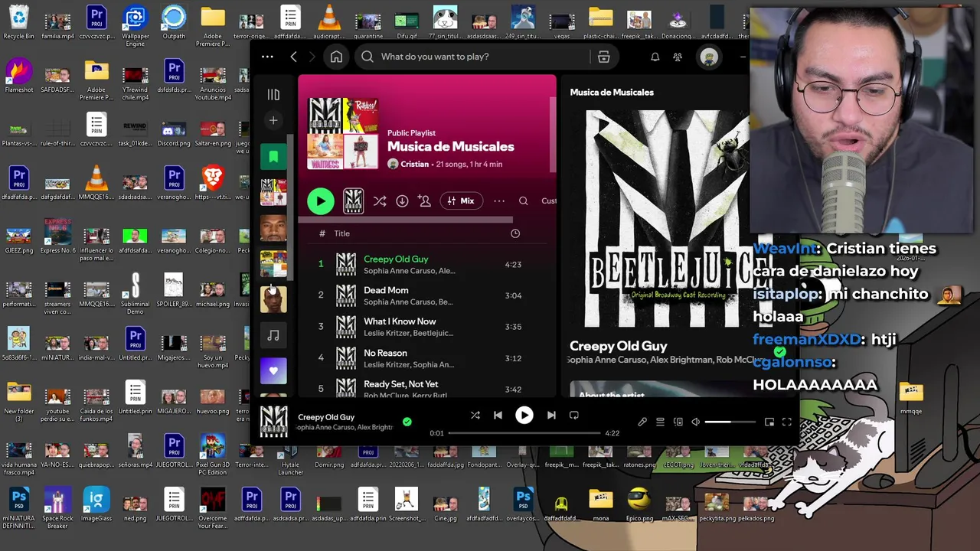The width and height of the screenshot is (980, 551).
Task: Open the play queue
Action: coord(660,422)
